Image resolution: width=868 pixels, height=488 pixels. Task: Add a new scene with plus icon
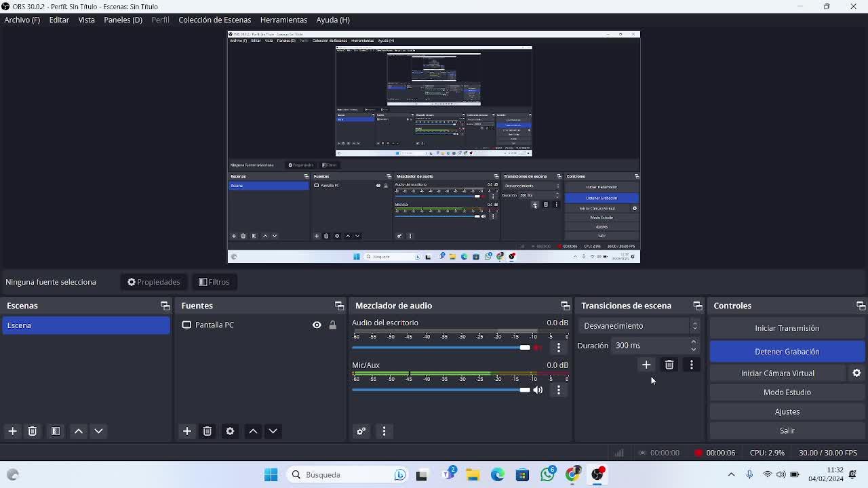pos(12,431)
